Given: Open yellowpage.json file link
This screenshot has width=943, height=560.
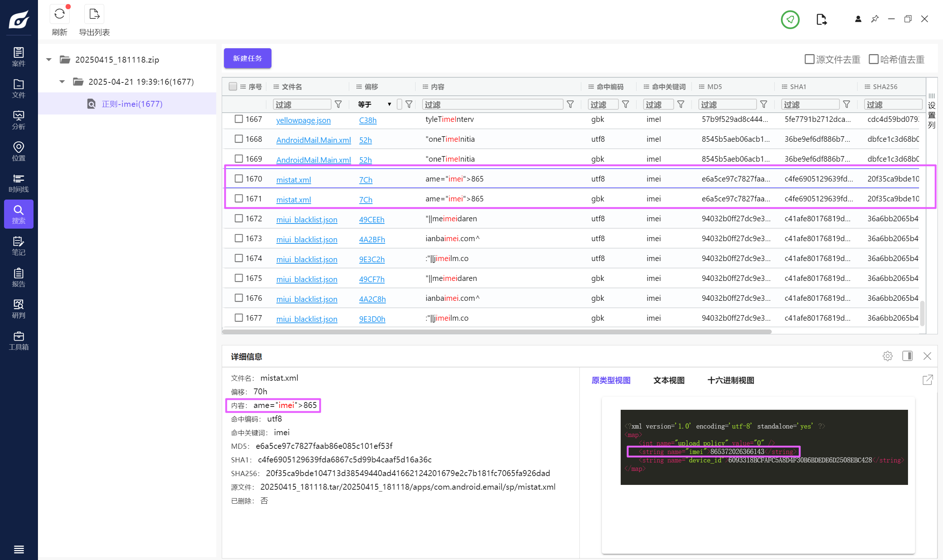Looking at the screenshot, I should point(303,120).
